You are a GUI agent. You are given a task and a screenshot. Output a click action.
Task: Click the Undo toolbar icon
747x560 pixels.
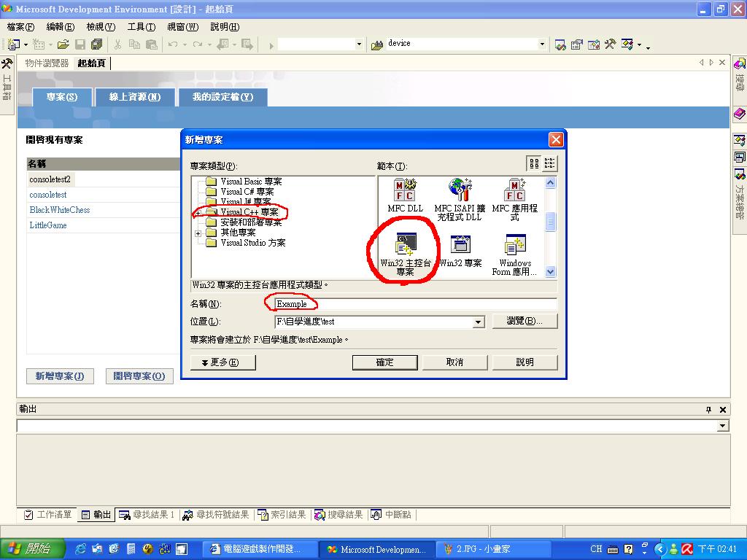tap(173, 44)
